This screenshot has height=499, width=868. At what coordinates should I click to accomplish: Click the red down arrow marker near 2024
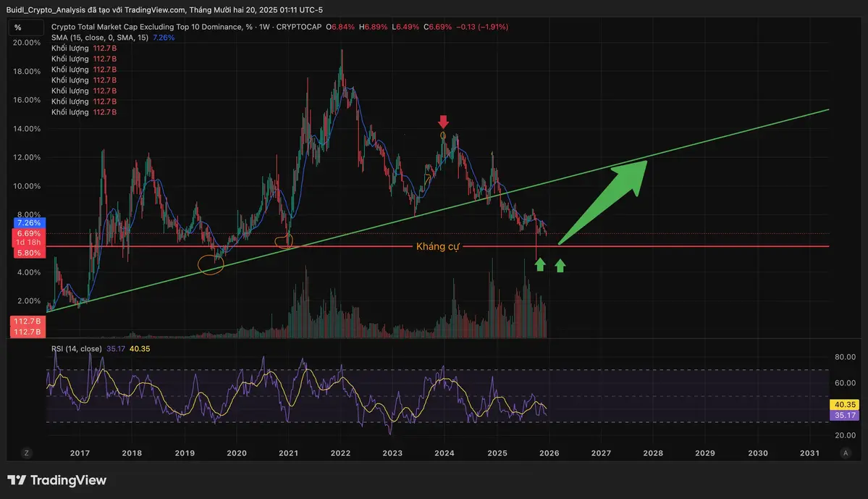click(444, 121)
